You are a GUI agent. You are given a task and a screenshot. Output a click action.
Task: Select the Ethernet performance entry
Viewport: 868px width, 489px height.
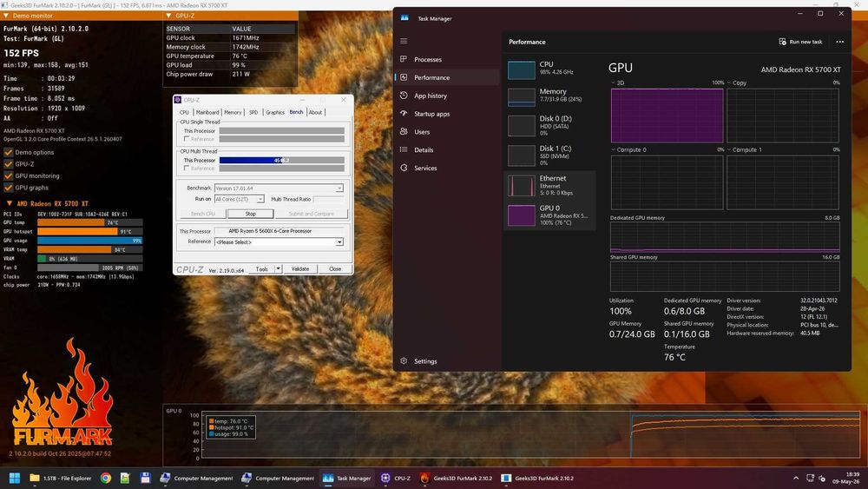(x=549, y=185)
